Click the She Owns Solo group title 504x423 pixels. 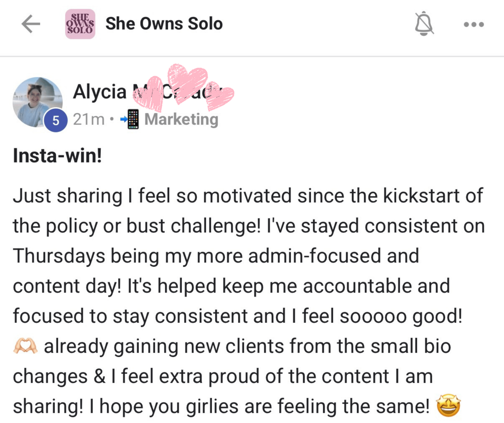(164, 24)
